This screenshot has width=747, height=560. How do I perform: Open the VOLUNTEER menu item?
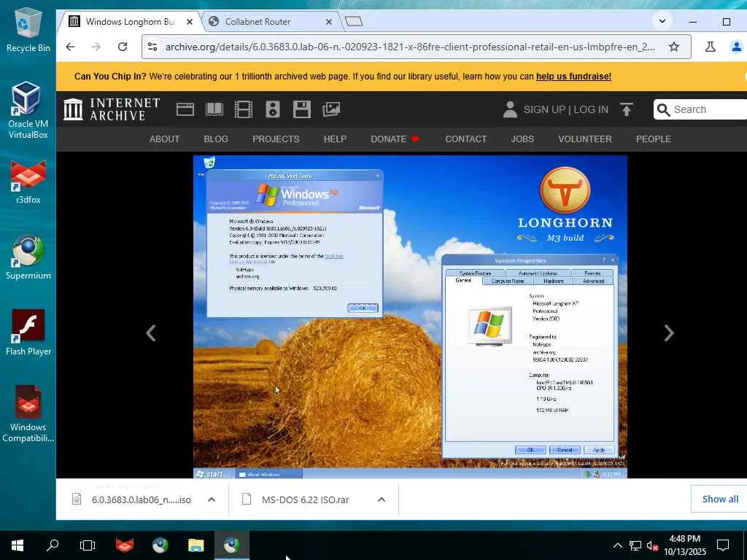coord(584,139)
